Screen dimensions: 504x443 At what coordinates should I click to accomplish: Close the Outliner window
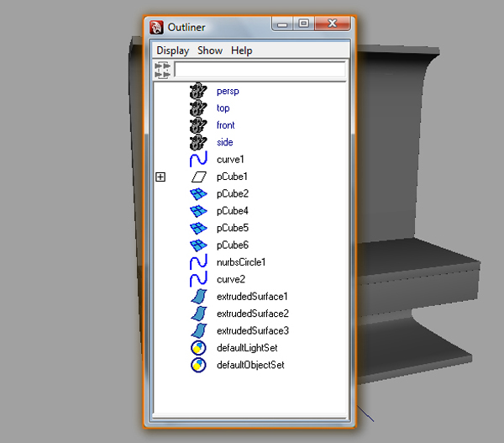333,24
